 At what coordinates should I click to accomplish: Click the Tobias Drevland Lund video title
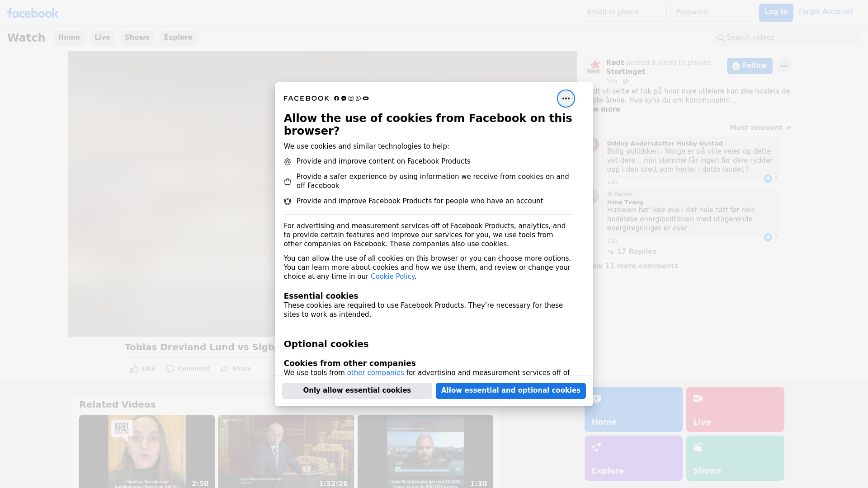pyautogui.click(x=200, y=347)
